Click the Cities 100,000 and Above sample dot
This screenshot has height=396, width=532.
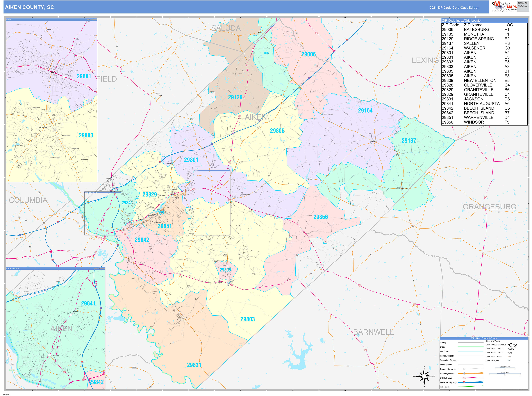click(508, 345)
